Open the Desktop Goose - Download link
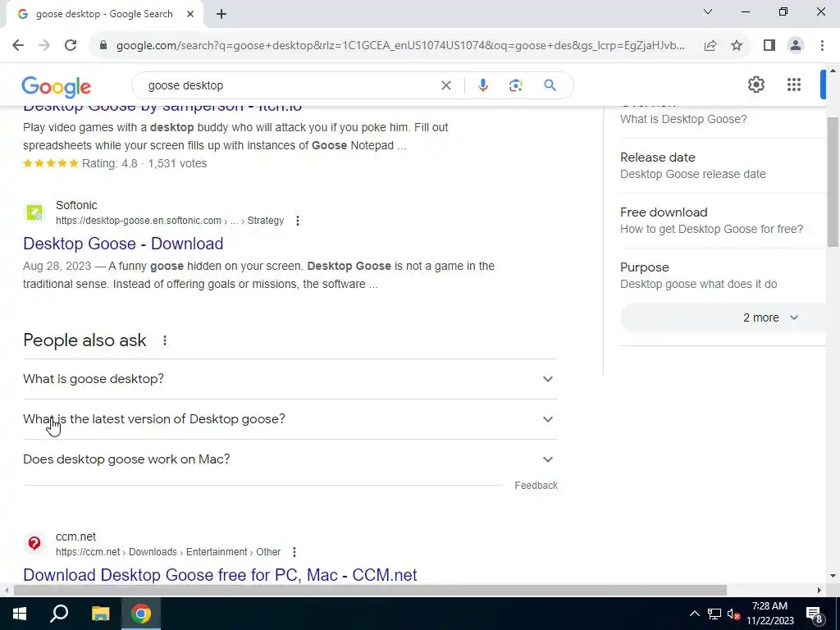This screenshot has width=840, height=630. tap(123, 244)
